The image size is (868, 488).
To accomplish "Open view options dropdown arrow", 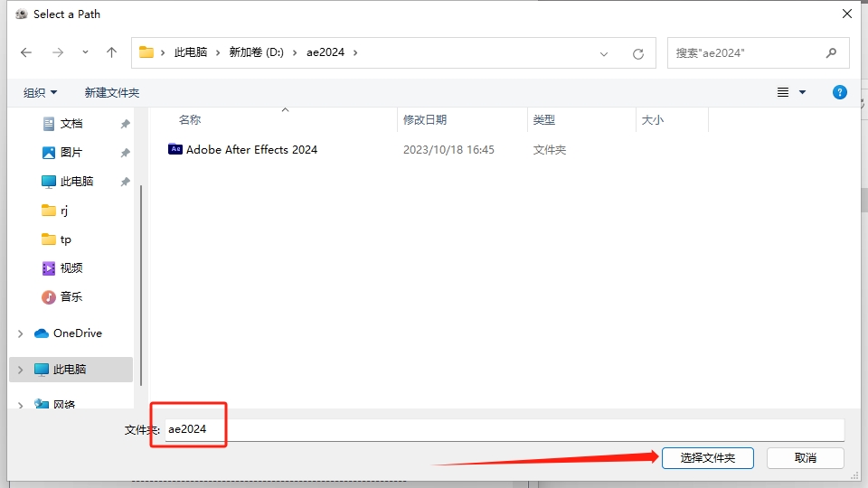I will click(x=802, y=92).
